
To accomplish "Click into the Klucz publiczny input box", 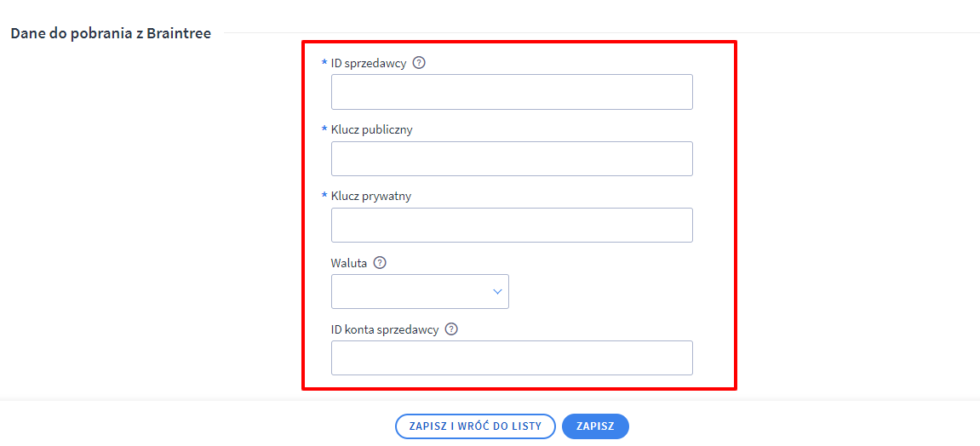I will coord(512,158).
